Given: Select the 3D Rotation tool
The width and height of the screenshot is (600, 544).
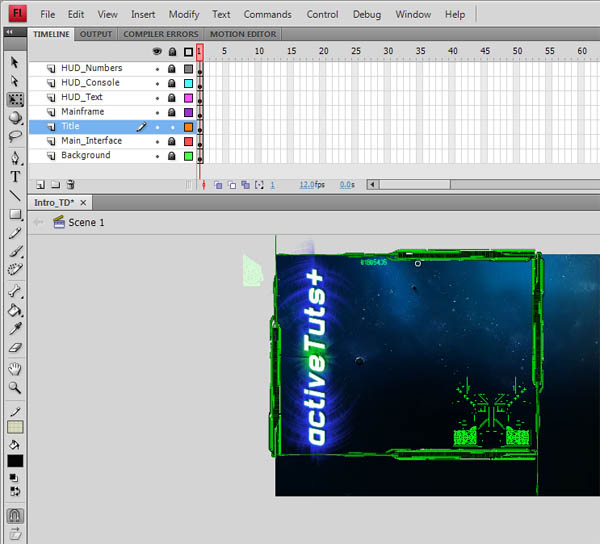Looking at the screenshot, I should coord(15,118).
